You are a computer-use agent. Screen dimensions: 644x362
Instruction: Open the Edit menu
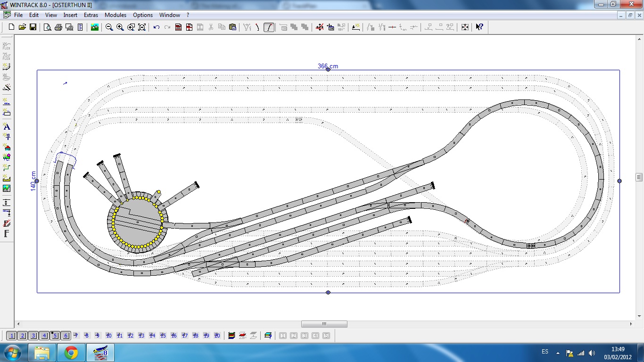[34, 15]
